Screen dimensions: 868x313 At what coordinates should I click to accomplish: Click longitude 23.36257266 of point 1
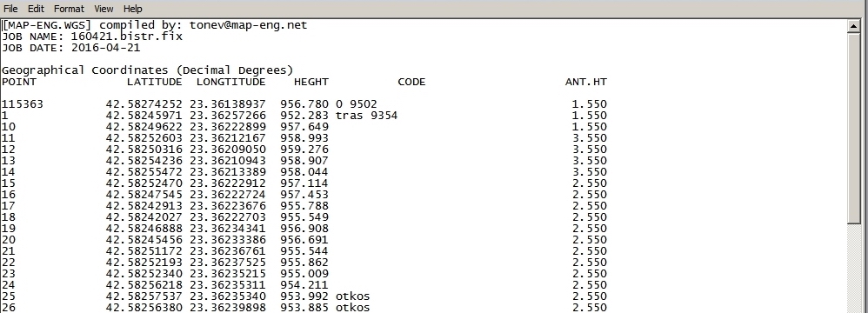tap(228, 116)
